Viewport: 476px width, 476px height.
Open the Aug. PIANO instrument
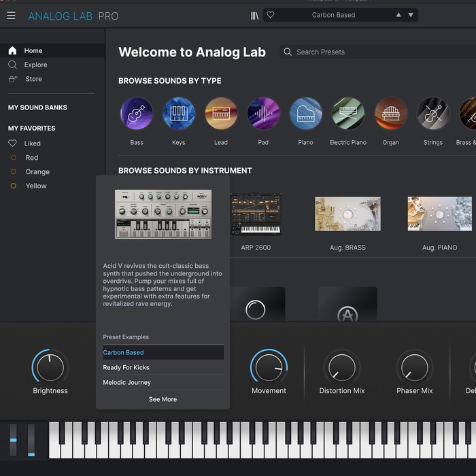[439, 214]
